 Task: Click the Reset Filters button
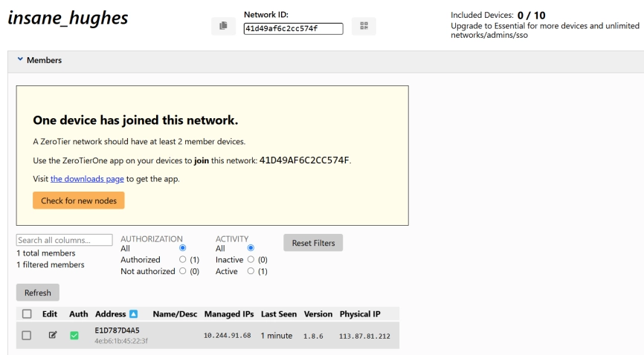click(312, 243)
